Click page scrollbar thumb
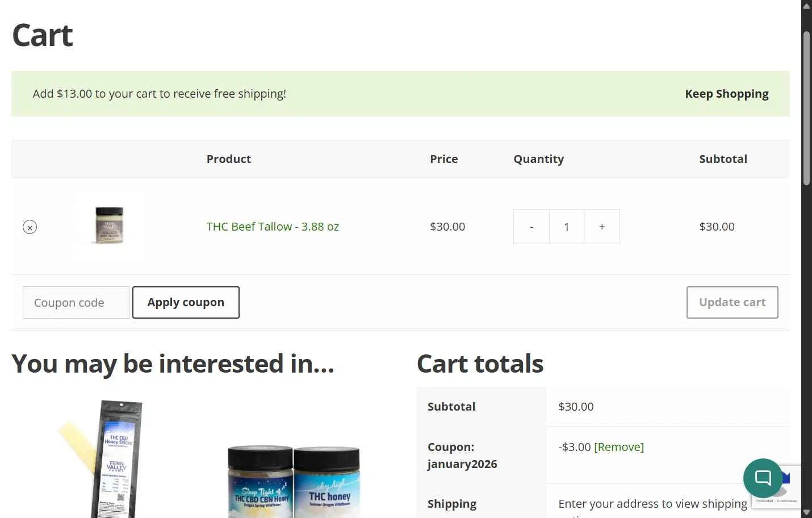Screen dimensions: 812x518 (x=806, y=108)
